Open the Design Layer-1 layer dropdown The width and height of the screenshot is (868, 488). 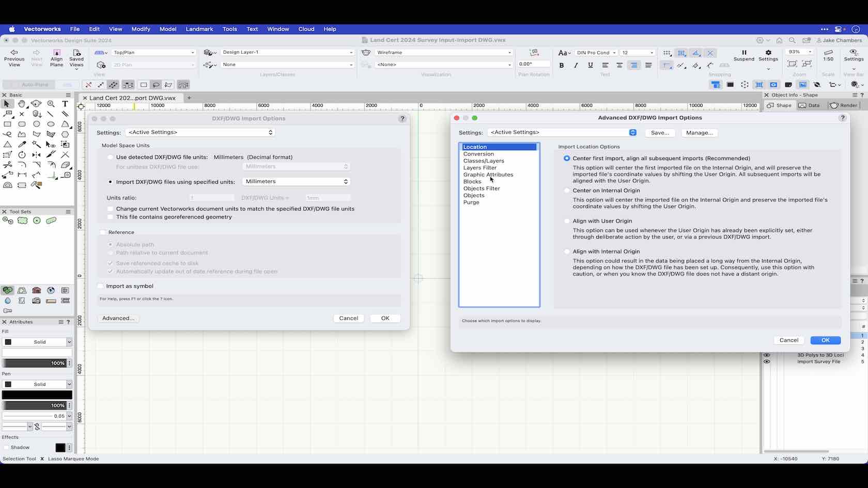pyautogui.click(x=287, y=53)
